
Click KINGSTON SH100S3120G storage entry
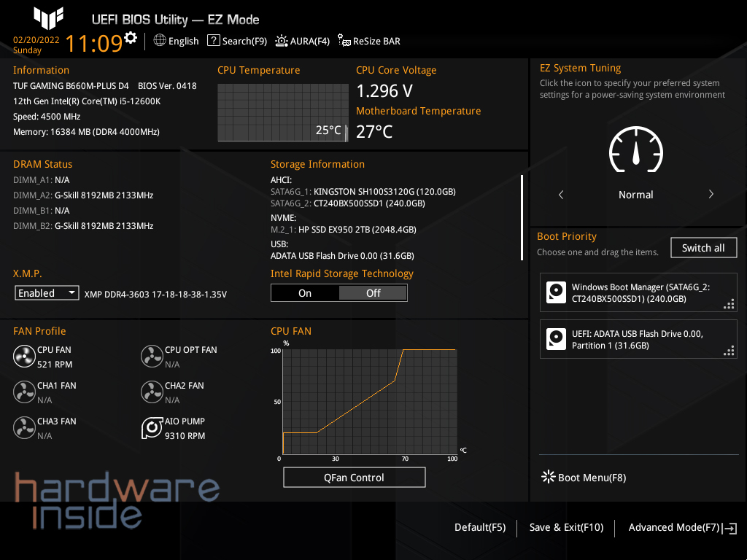click(363, 192)
